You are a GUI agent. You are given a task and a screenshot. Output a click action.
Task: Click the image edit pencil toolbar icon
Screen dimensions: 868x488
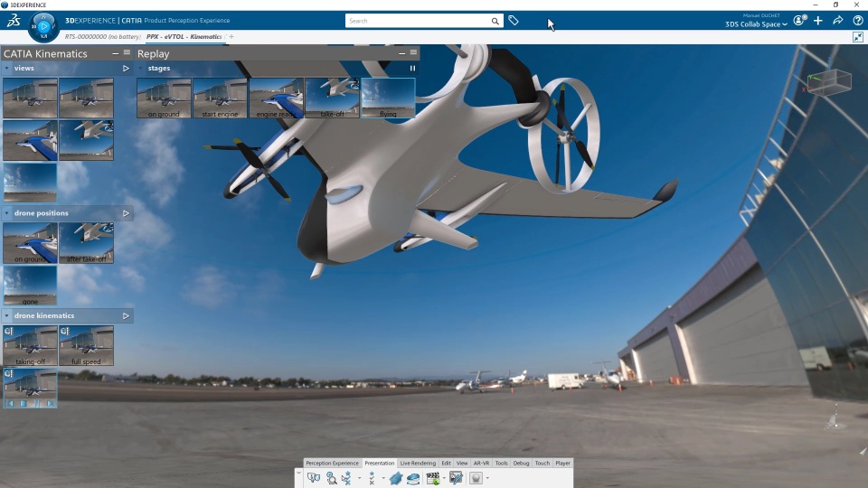coord(456,478)
